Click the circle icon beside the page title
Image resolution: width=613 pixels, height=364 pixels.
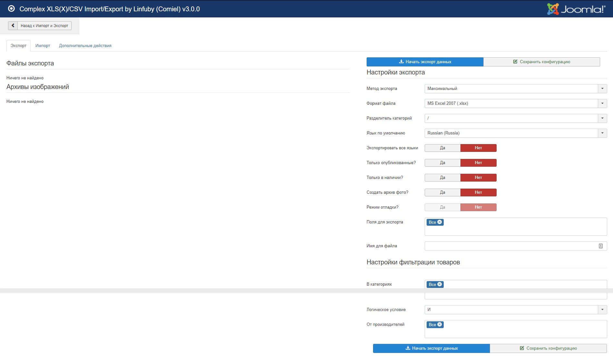11,9
